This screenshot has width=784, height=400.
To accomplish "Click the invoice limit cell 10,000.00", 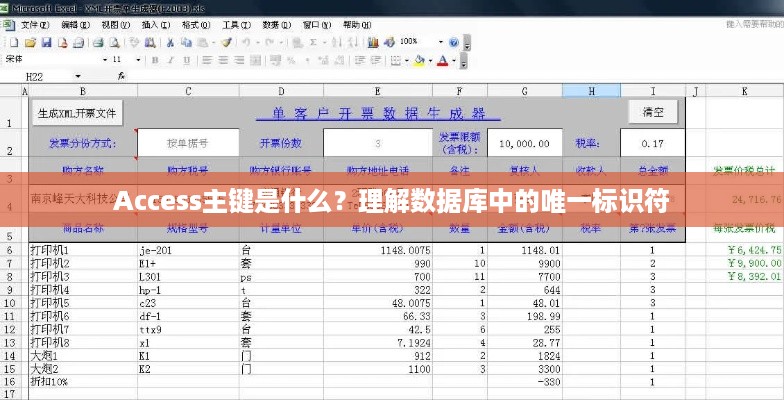I will tap(524, 143).
